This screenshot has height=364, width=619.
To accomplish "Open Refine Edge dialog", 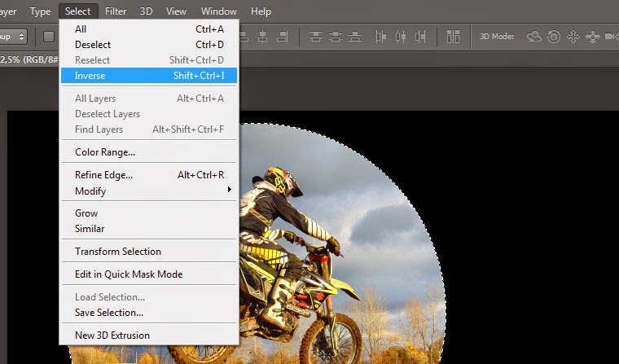I will pyautogui.click(x=149, y=175).
